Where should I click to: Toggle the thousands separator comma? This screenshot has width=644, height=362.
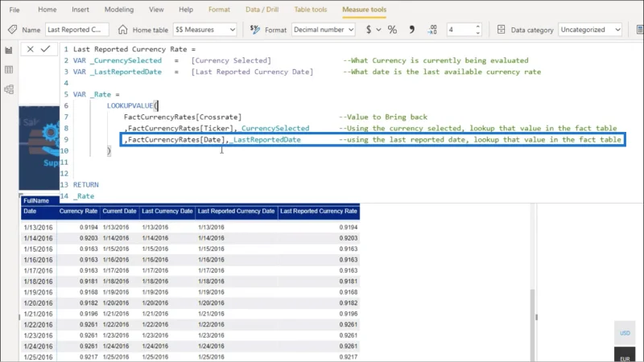(x=411, y=30)
